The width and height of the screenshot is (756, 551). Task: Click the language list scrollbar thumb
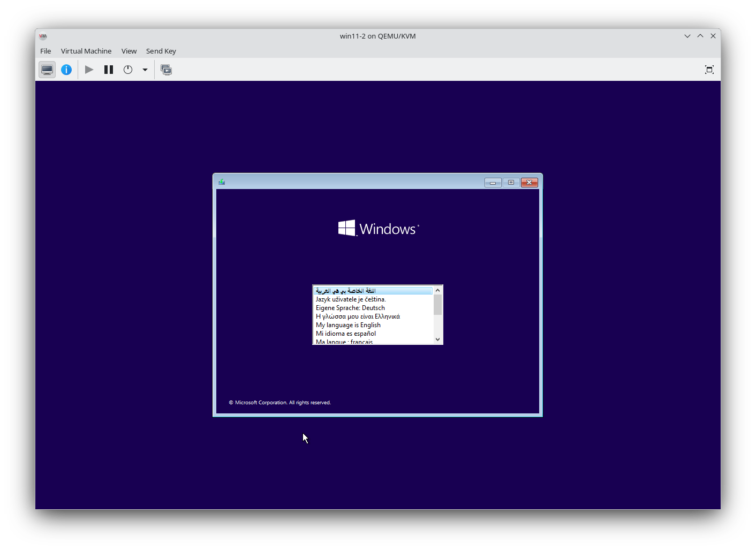pos(437,305)
